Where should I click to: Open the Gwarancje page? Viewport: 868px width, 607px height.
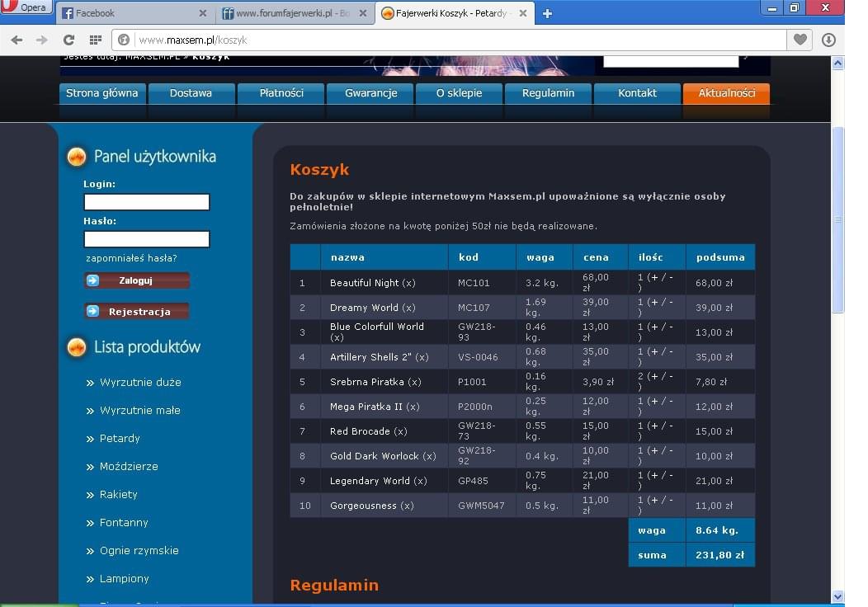pos(370,93)
